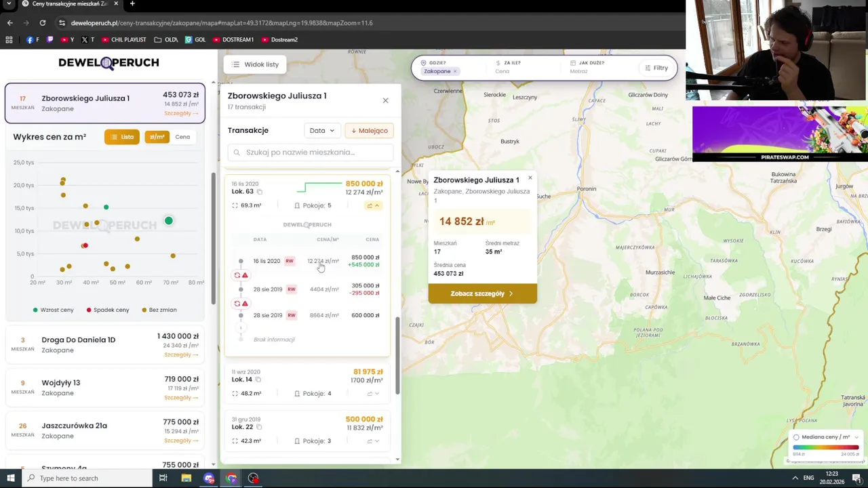
Task: Switch chart to Cena mode
Action: [x=182, y=137]
